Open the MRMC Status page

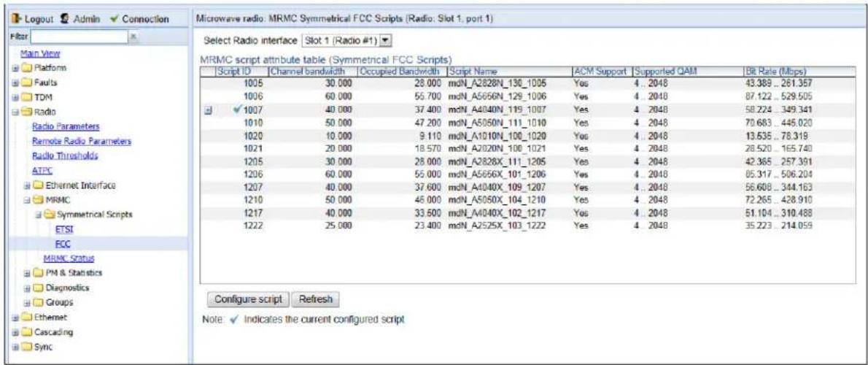click(x=69, y=258)
